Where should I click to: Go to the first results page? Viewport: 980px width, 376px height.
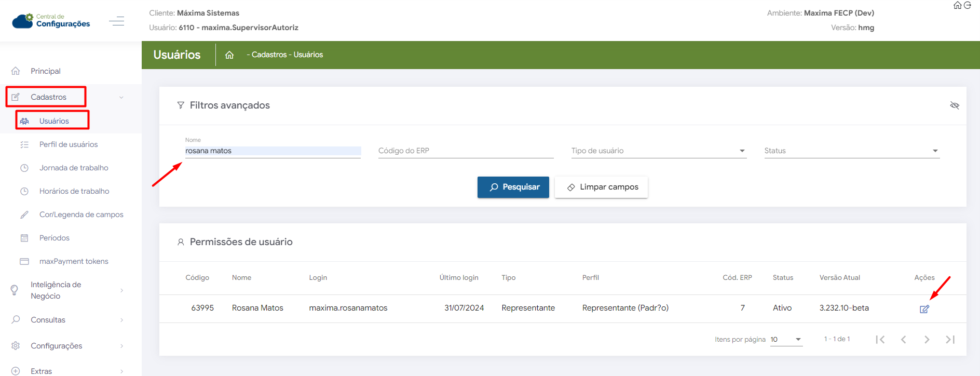coord(880,340)
